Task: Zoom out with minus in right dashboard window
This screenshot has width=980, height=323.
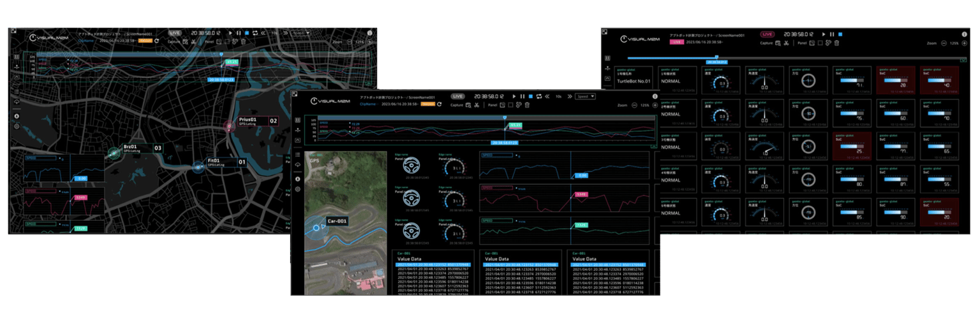Action: (x=944, y=43)
